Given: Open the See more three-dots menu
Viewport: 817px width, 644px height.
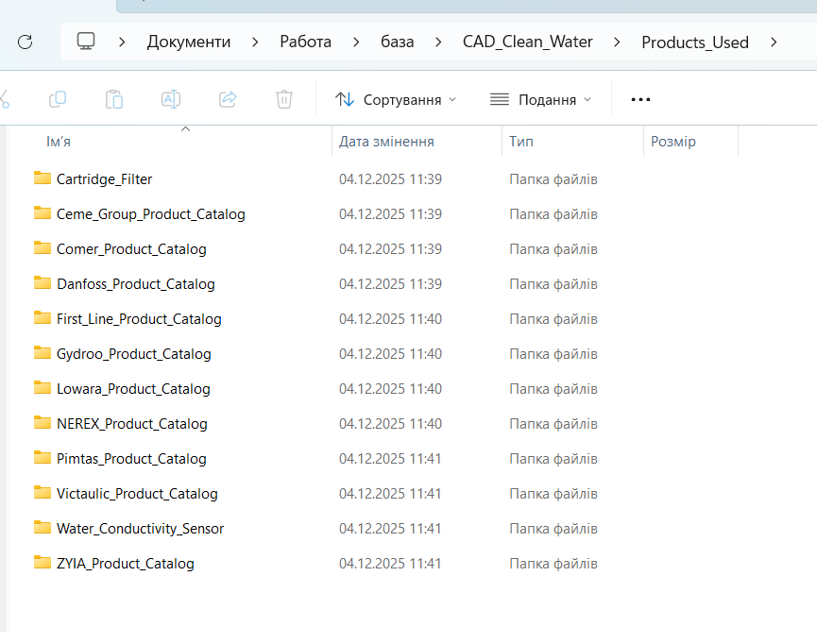Looking at the screenshot, I should [x=640, y=99].
